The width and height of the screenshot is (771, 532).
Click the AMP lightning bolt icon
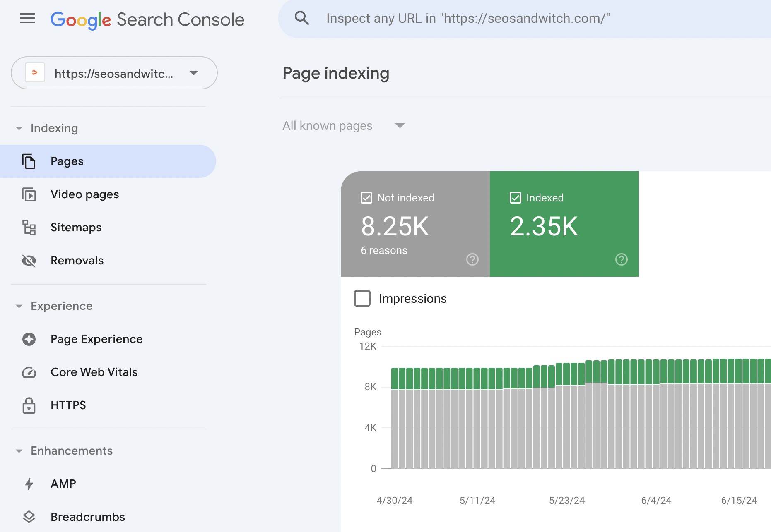(29, 484)
